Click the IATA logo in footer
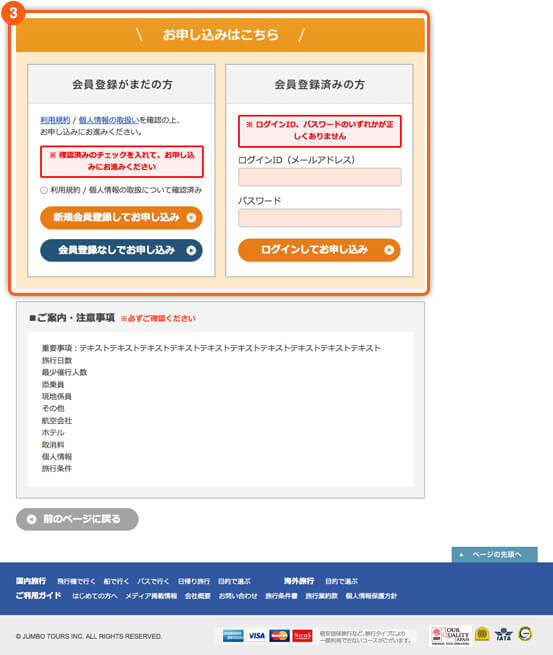This screenshot has height=655, width=553. 503,635
